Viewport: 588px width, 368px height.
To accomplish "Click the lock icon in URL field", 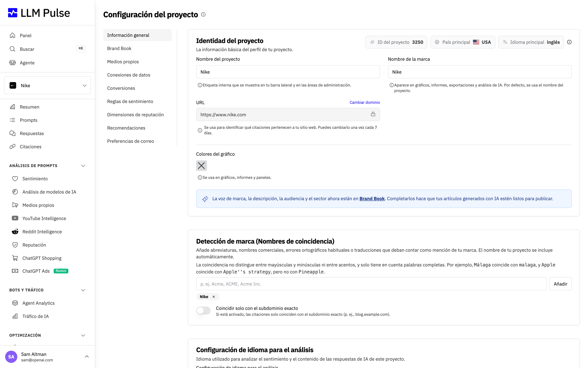I will [373, 114].
